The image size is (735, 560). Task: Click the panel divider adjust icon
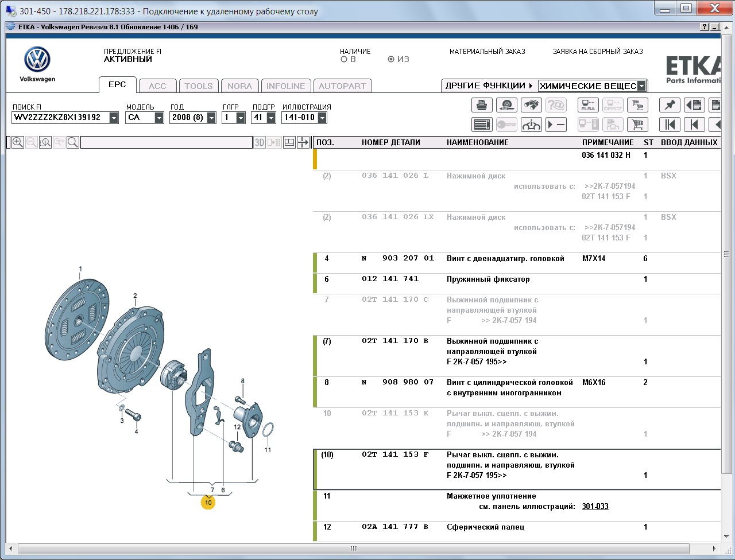[303, 142]
